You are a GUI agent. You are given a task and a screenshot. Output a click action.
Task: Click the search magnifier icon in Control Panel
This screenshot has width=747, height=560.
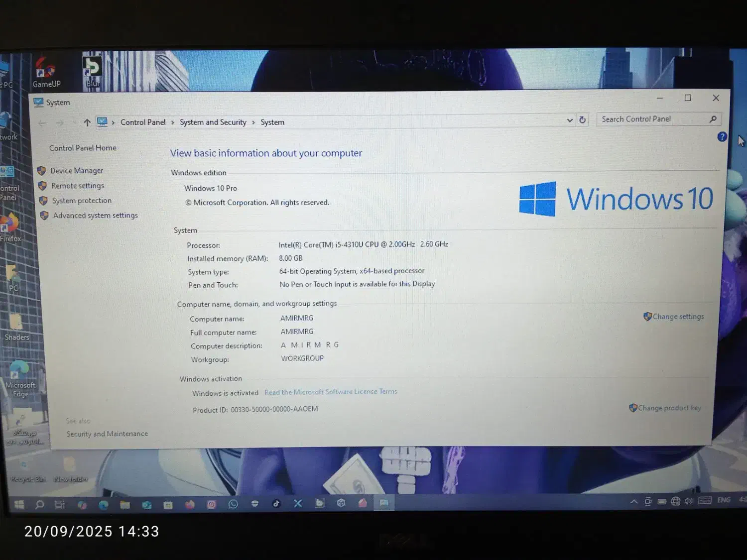click(713, 119)
